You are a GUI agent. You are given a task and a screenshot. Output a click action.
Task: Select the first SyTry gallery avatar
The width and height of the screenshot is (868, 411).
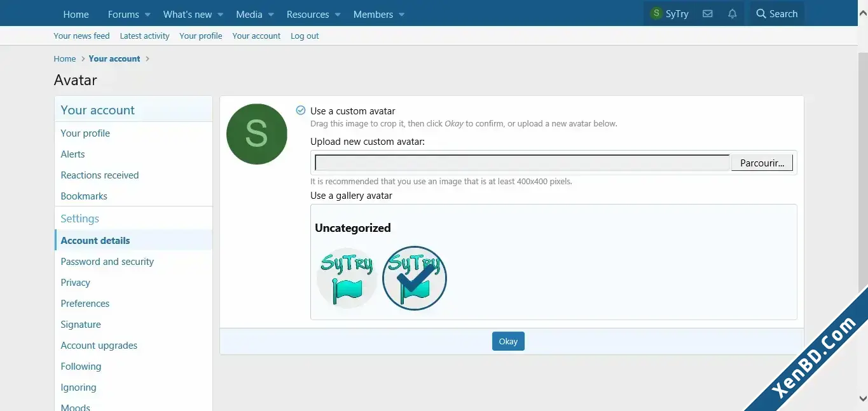click(347, 278)
